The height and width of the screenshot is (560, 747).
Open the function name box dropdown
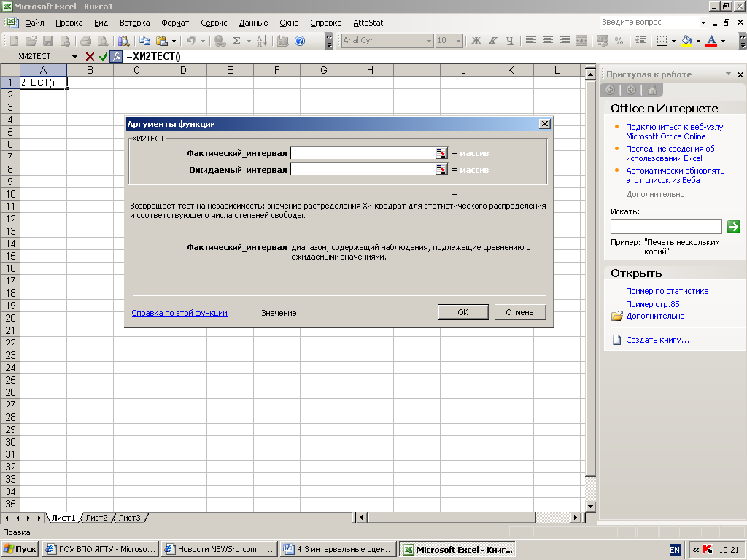[x=75, y=57]
